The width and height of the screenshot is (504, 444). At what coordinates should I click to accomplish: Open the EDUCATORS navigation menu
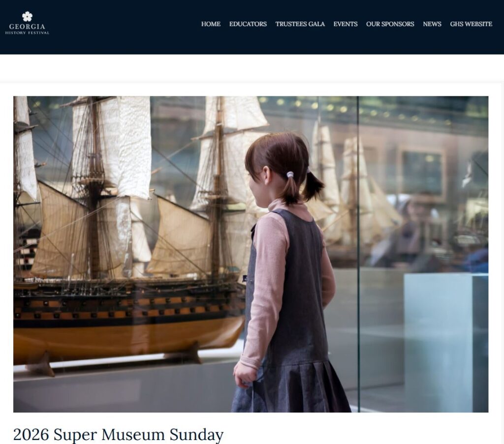[x=248, y=24]
